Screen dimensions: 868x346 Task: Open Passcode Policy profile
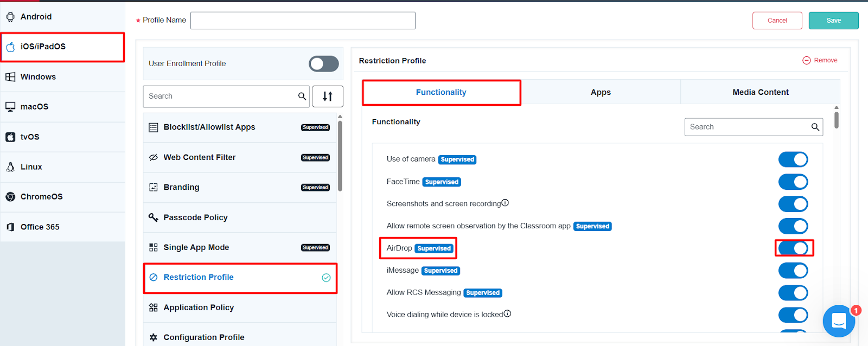pos(240,217)
